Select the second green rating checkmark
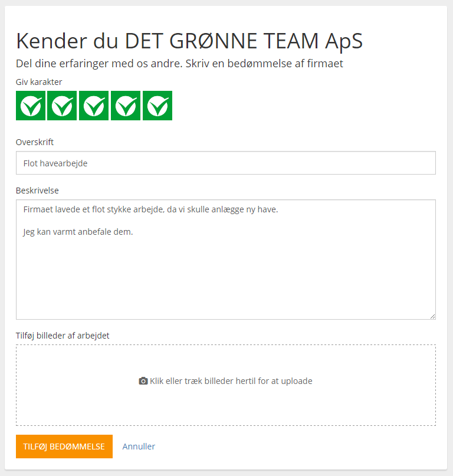This screenshot has height=476, width=453. point(62,106)
